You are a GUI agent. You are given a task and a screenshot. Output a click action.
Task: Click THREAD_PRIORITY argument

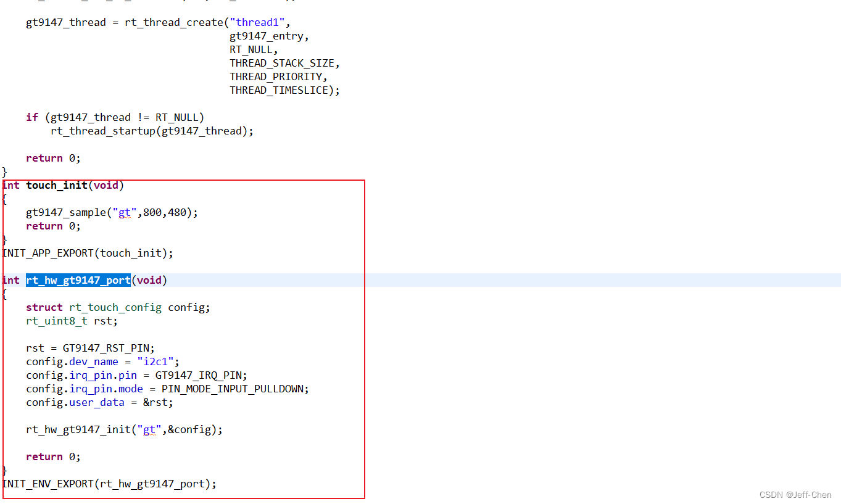(x=276, y=76)
